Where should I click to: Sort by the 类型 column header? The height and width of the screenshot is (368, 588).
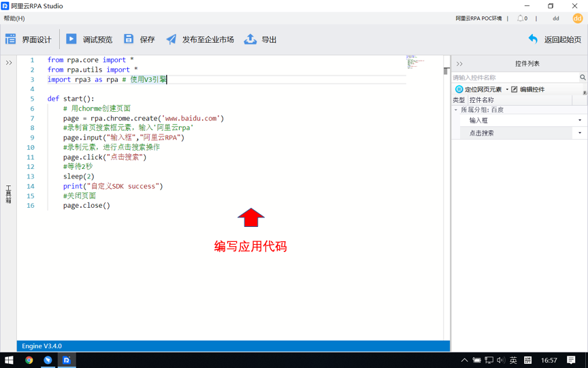pos(459,100)
